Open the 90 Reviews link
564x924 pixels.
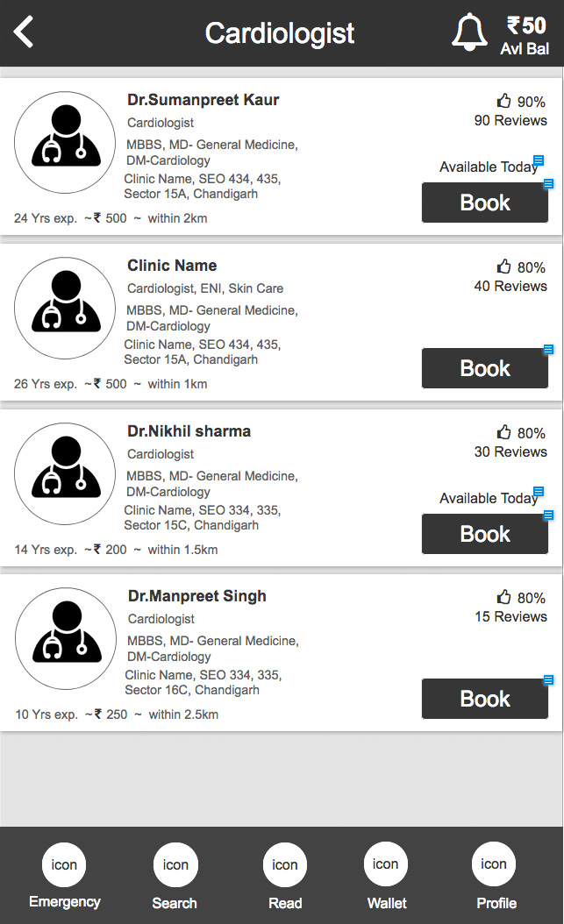pos(510,121)
